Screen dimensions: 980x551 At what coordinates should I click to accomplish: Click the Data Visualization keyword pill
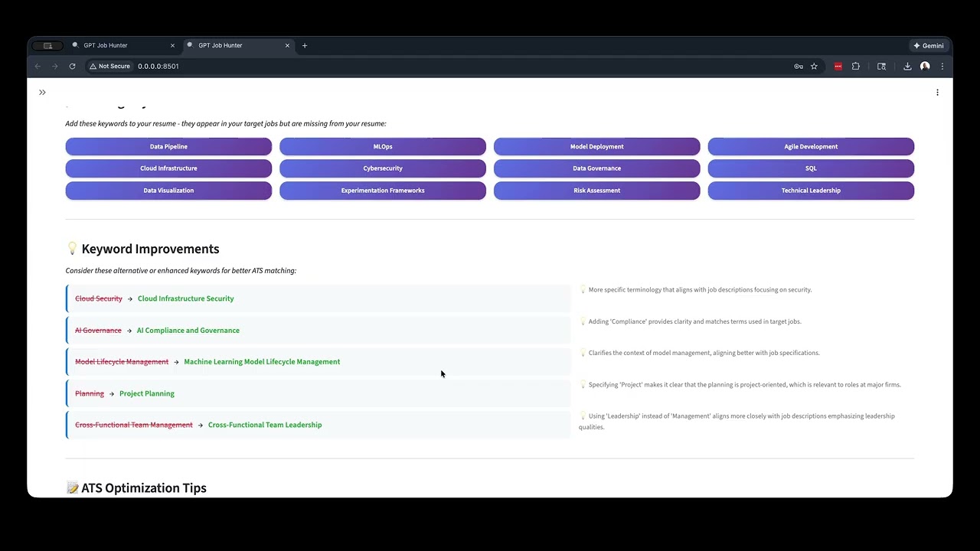(168, 191)
